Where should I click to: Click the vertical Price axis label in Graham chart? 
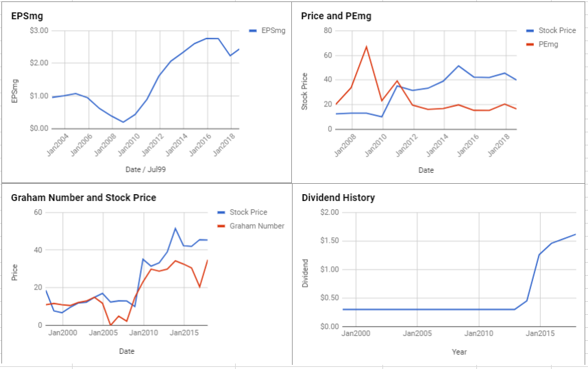point(14,272)
